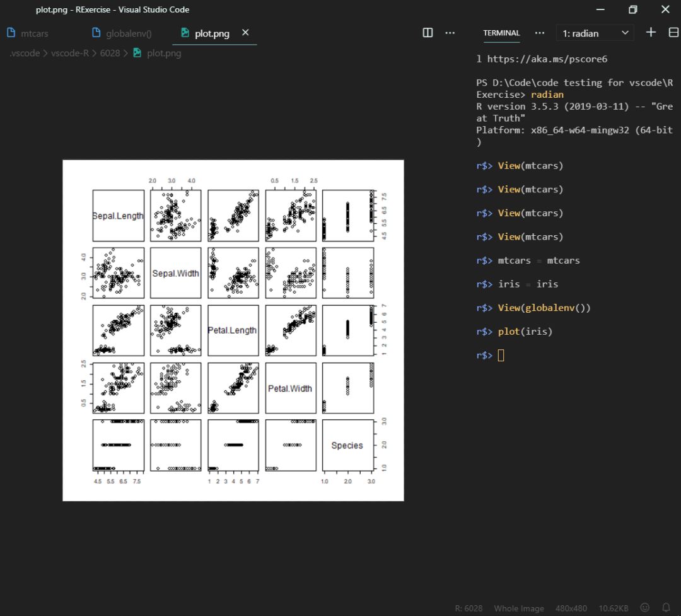Switch to the mtcars editor tab
Viewport: 681px width, 616px height.
(28, 33)
